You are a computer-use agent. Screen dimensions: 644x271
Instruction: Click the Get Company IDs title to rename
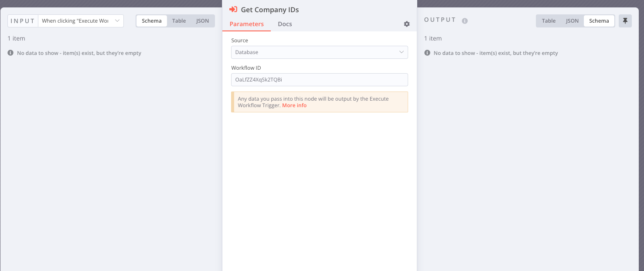pyautogui.click(x=270, y=10)
